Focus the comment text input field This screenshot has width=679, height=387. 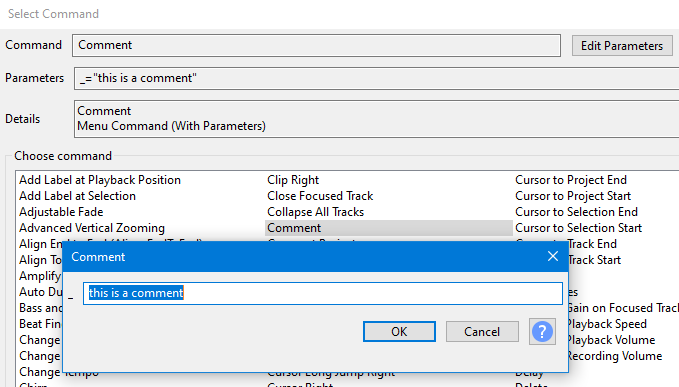click(x=323, y=293)
